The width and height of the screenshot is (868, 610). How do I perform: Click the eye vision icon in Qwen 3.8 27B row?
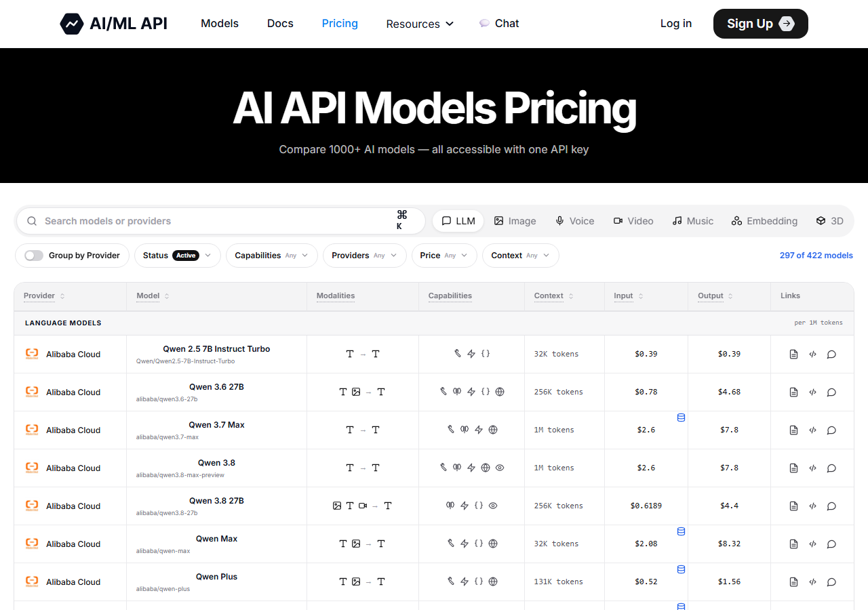pos(493,506)
